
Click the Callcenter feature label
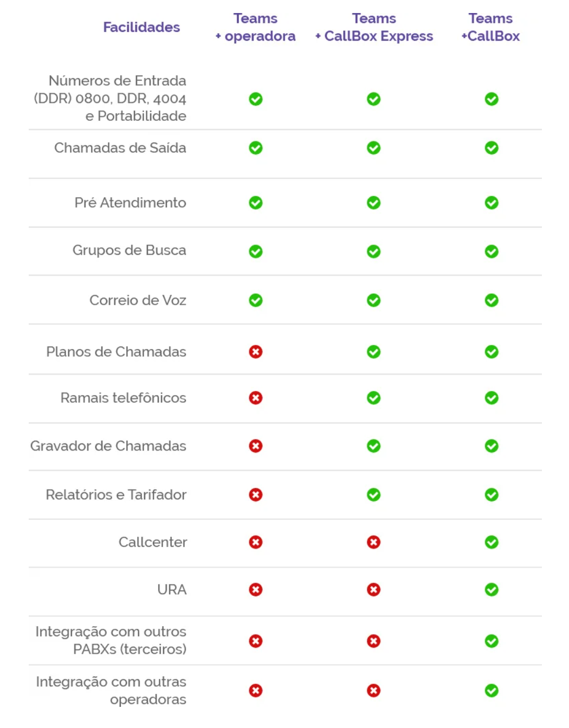click(x=153, y=542)
